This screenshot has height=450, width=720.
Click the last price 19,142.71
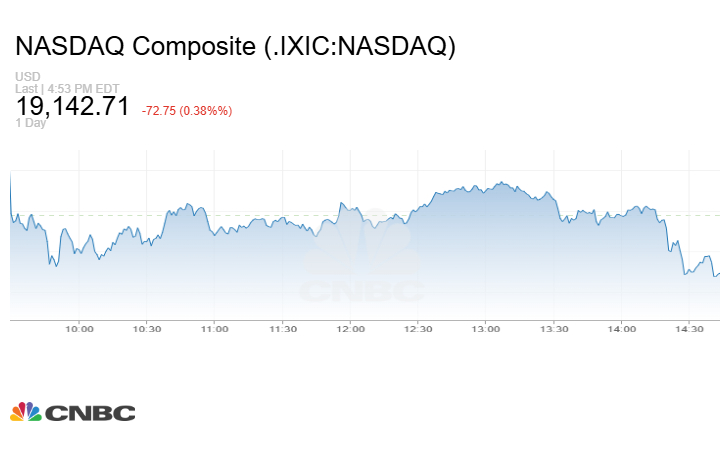[73, 106]
